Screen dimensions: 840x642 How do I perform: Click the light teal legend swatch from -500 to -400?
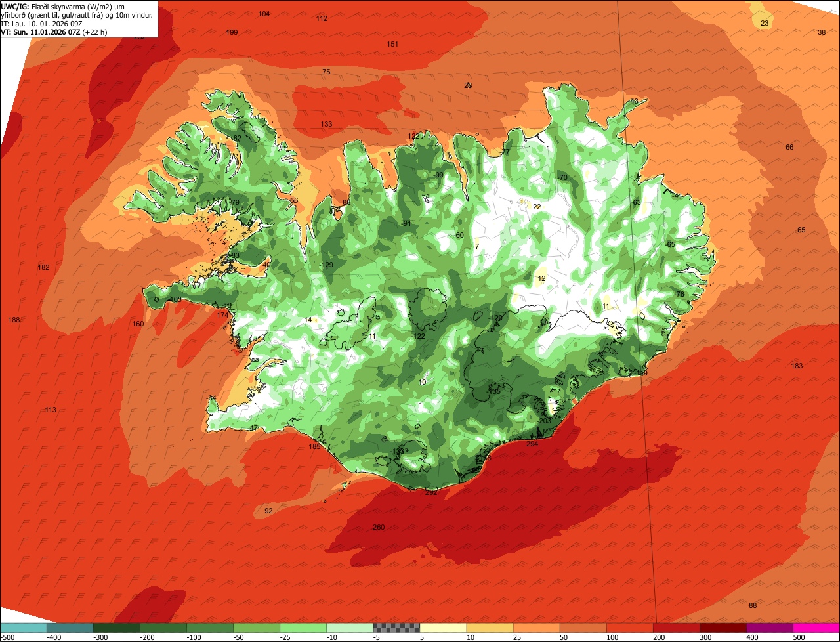(23, 628)
